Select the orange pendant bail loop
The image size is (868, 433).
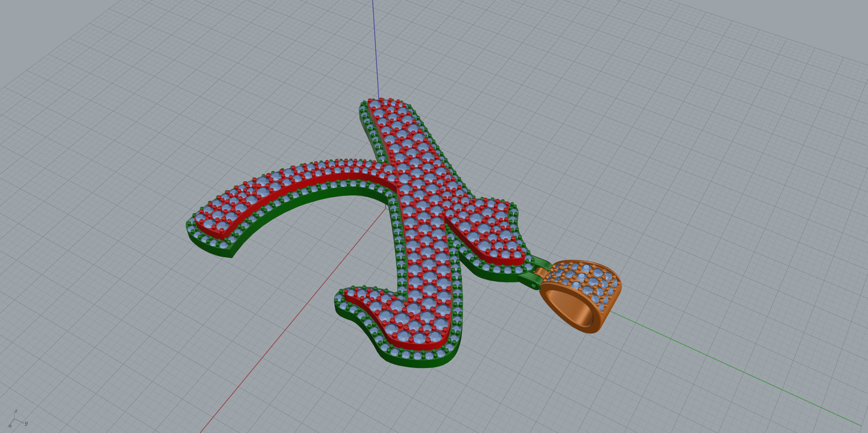click(579, 297)
